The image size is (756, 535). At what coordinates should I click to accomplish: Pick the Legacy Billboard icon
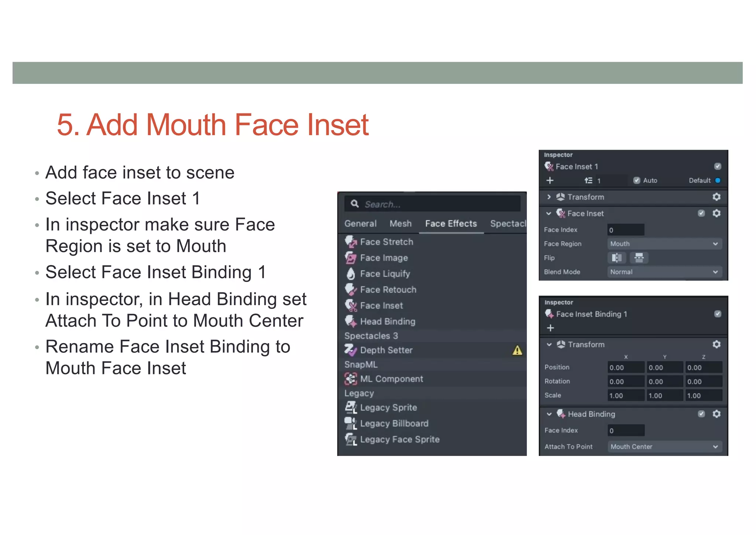pyautogui.click(x=351, y=423)
